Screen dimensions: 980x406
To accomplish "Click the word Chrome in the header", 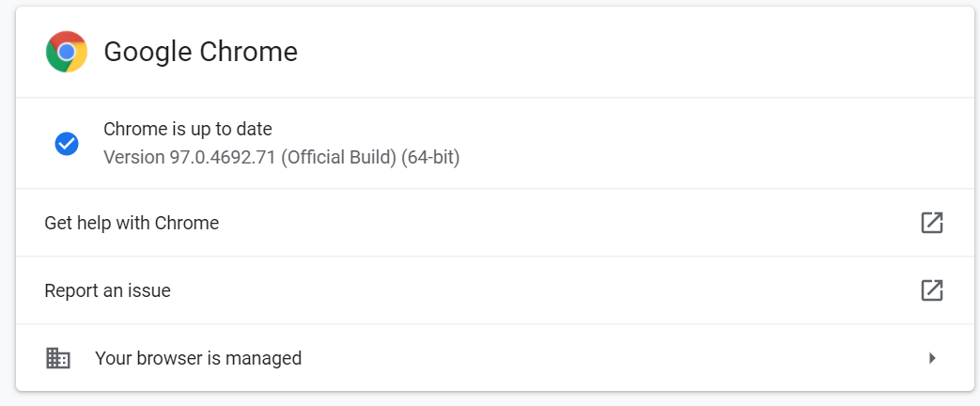I will [249, 52].
